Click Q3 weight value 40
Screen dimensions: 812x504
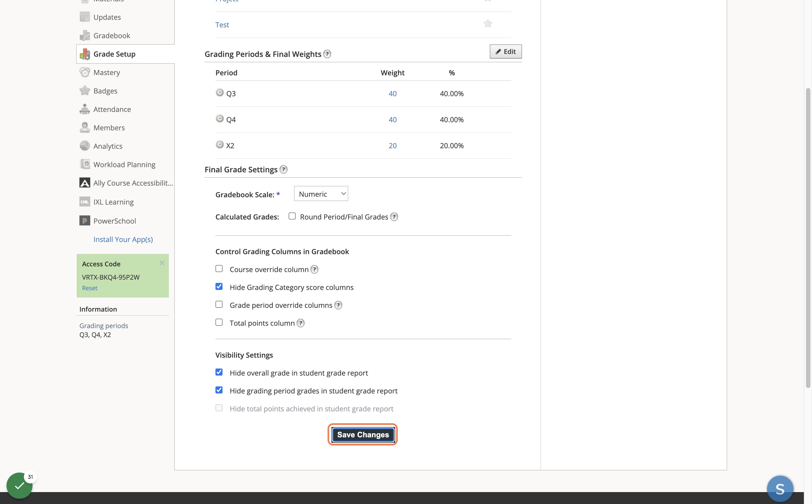pos(393,94)
